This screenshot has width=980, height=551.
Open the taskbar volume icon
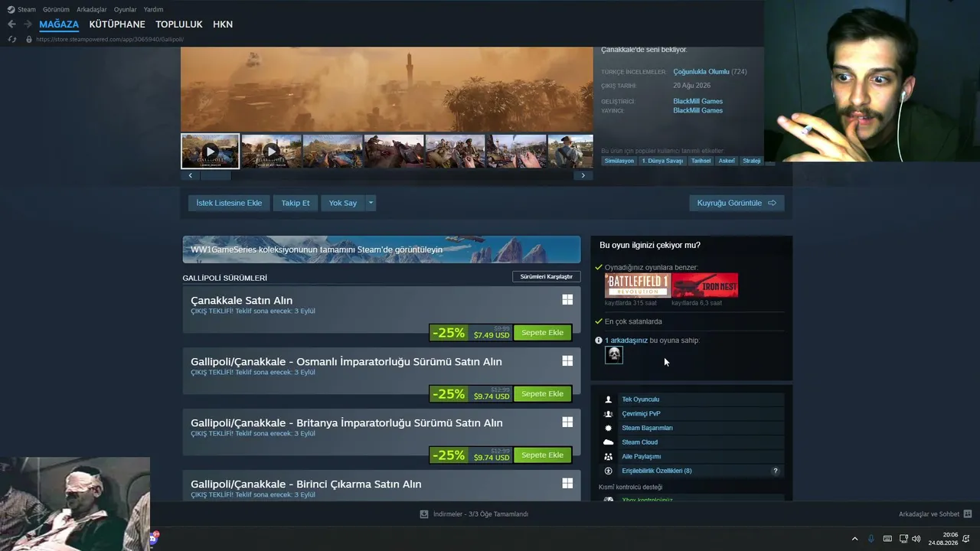click(x=916, y=539)
